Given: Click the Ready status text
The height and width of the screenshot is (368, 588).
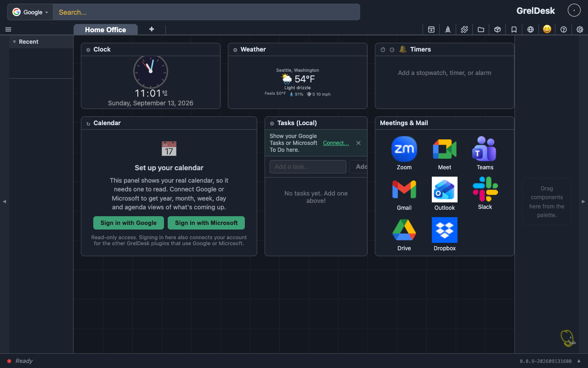Looking at the screenshot, I should 24,361.
